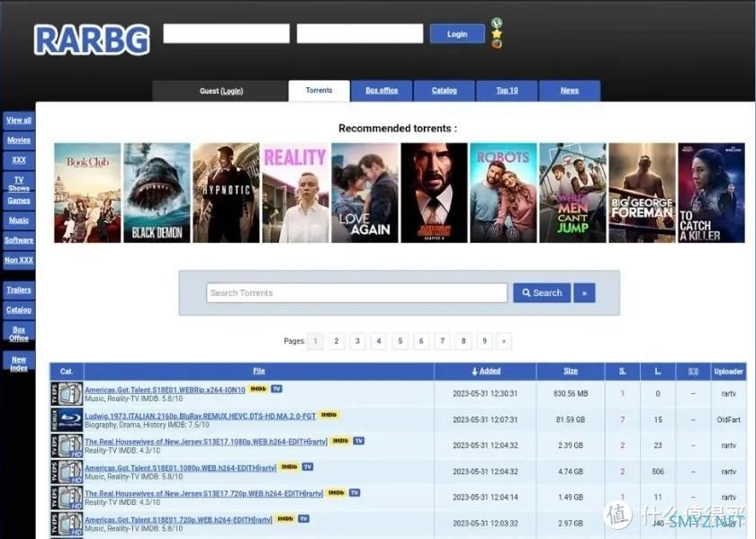Click the blue Search button

542,292
